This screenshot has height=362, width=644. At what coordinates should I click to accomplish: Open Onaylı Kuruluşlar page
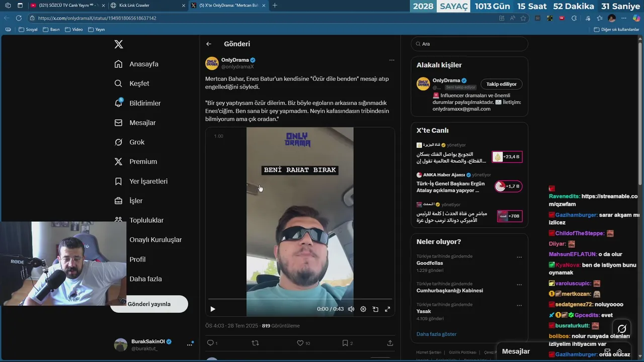[x=155, y=240]
